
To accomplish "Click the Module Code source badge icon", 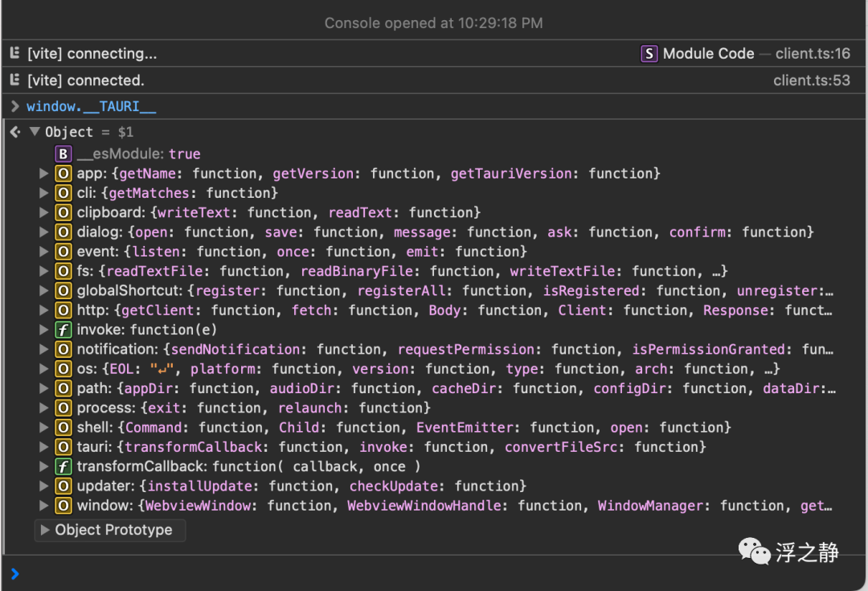I will coord(649,54).
